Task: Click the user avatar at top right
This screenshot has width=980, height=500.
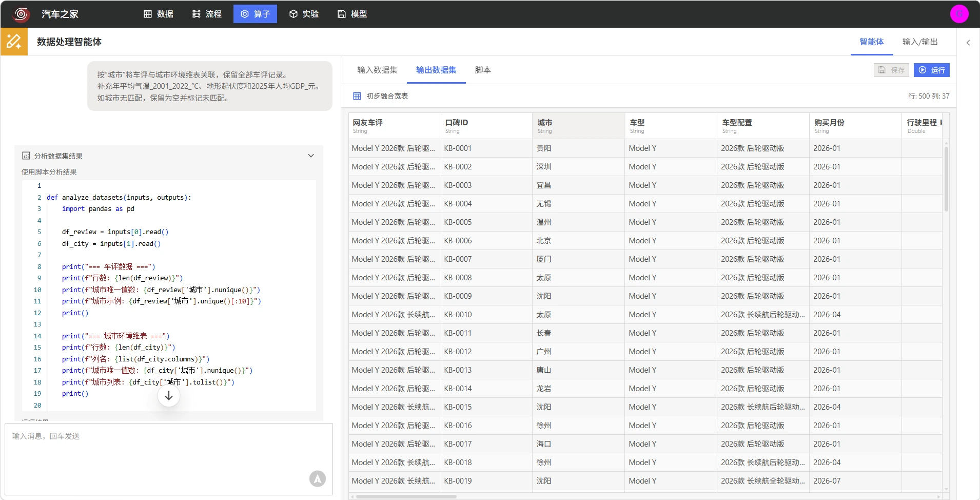Action: [x=959, y=14]
